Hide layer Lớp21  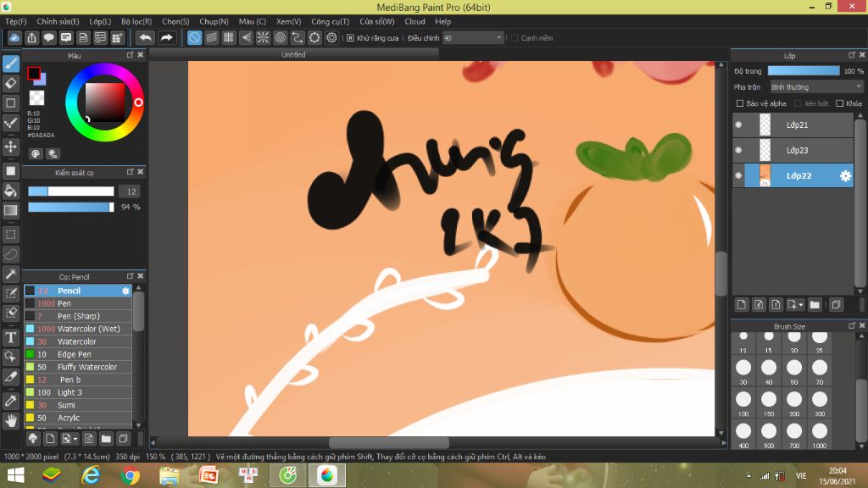(x=738, y=125)
